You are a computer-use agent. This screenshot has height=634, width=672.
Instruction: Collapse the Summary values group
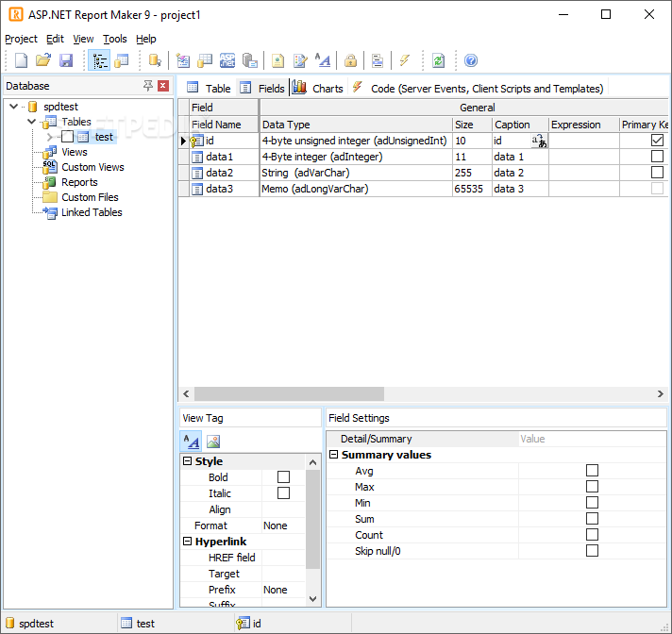(x=333, y=455)
